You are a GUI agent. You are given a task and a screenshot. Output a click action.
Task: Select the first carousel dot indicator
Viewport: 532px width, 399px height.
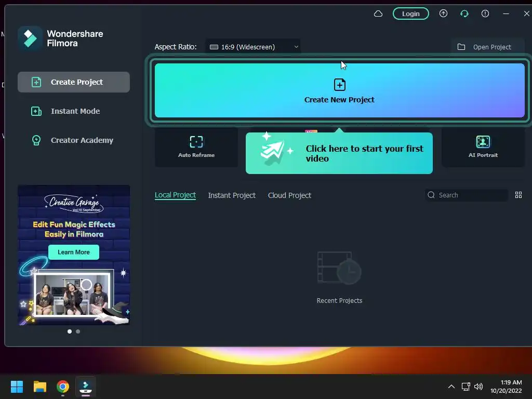click(70, 331)
